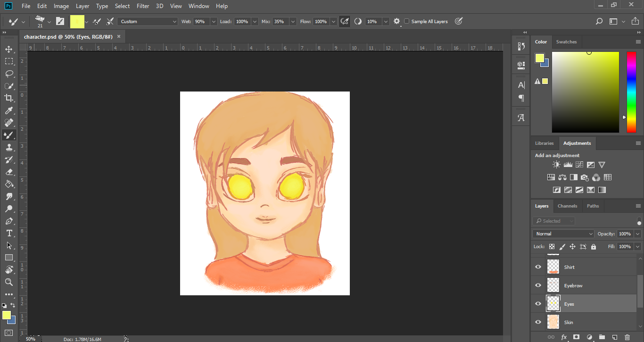Select the Quick Selection tool
The height and width of the screenshot is (342, 644).
(x=9, y=86)
